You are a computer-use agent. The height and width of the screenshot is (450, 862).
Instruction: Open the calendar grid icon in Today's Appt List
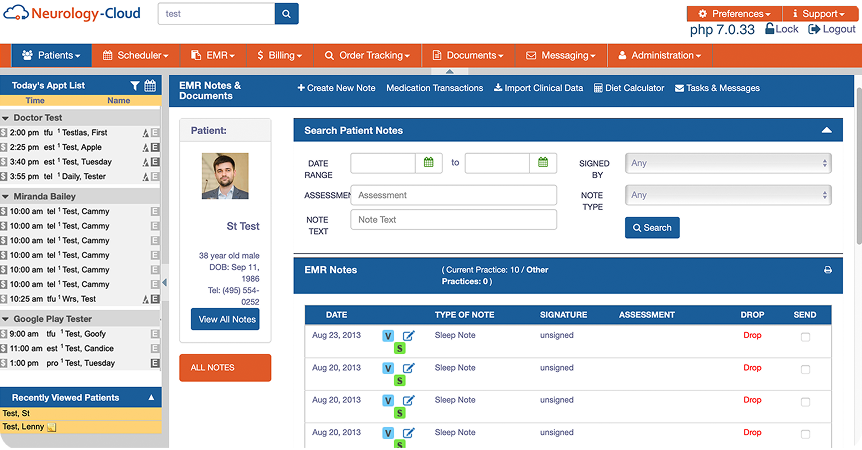point(150,86)
